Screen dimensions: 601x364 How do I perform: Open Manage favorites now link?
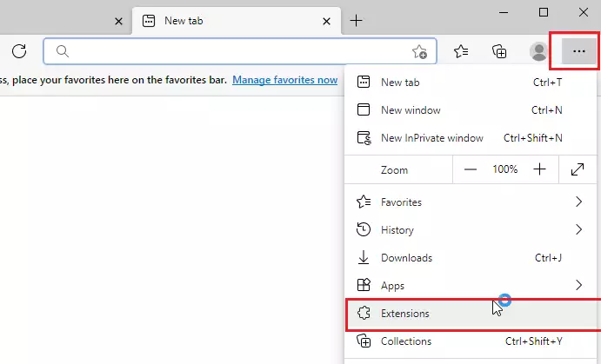284,80
